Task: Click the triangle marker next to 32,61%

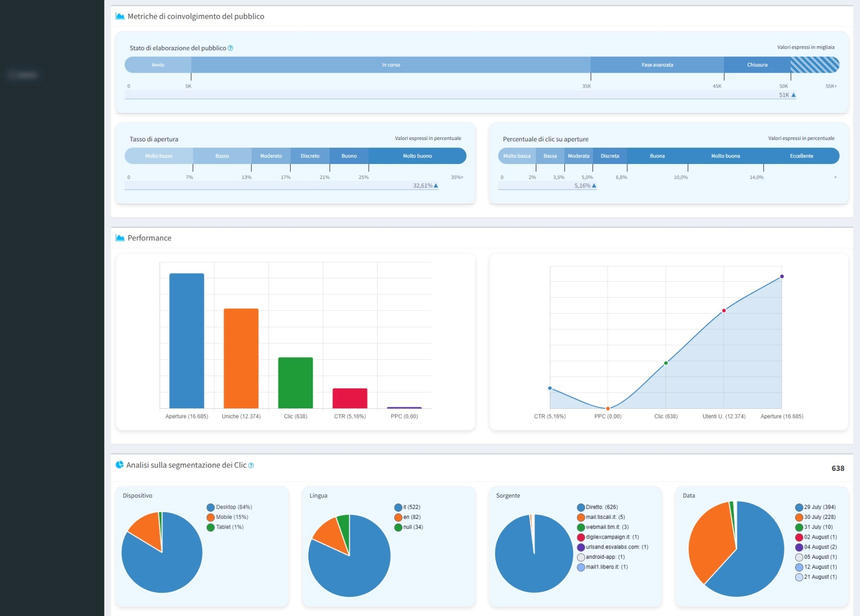Action: [x=436, y=186]
